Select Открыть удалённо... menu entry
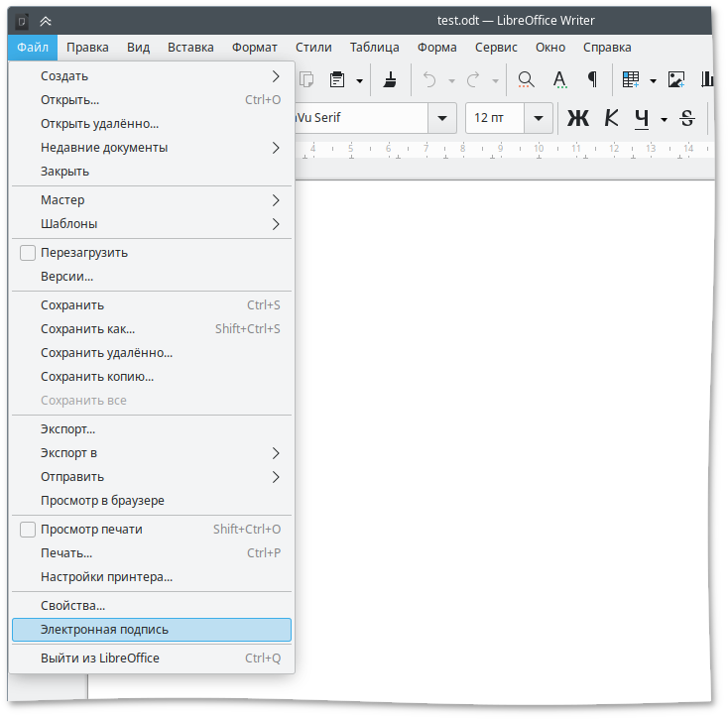728x719 pixels. [152, 124]
